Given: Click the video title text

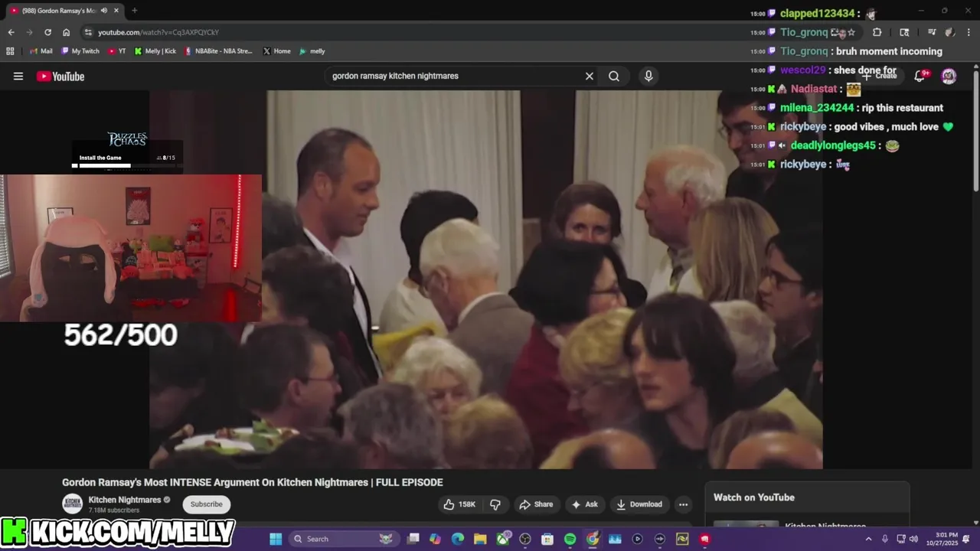Looking at the screenshot, I should coord(253,482).
